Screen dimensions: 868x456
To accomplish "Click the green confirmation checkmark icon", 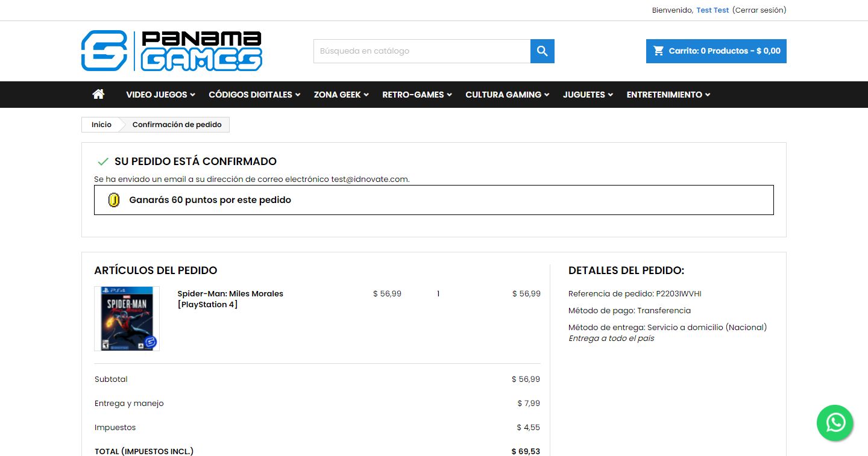I will coord(102,161).
